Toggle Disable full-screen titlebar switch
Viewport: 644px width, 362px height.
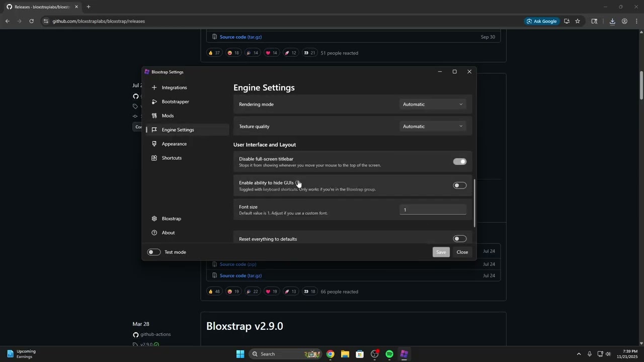pos(460,161)
